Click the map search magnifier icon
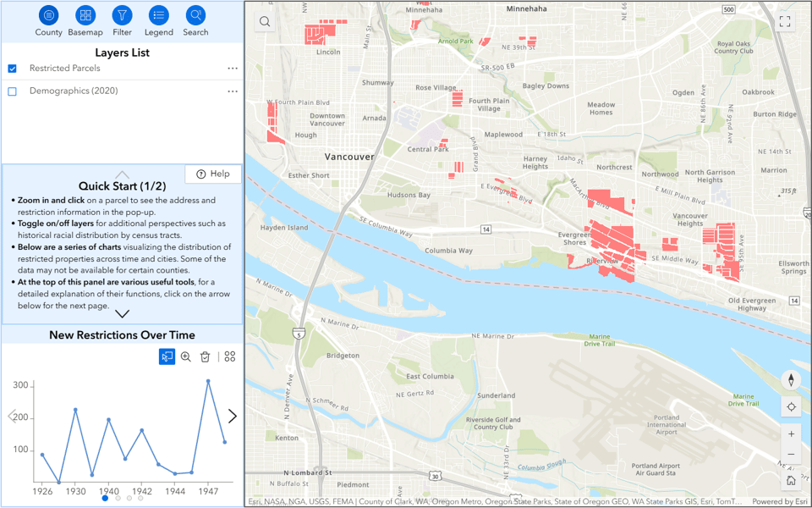Image resolution: width=812 pixels, height=508 pixels. (265, 22)
